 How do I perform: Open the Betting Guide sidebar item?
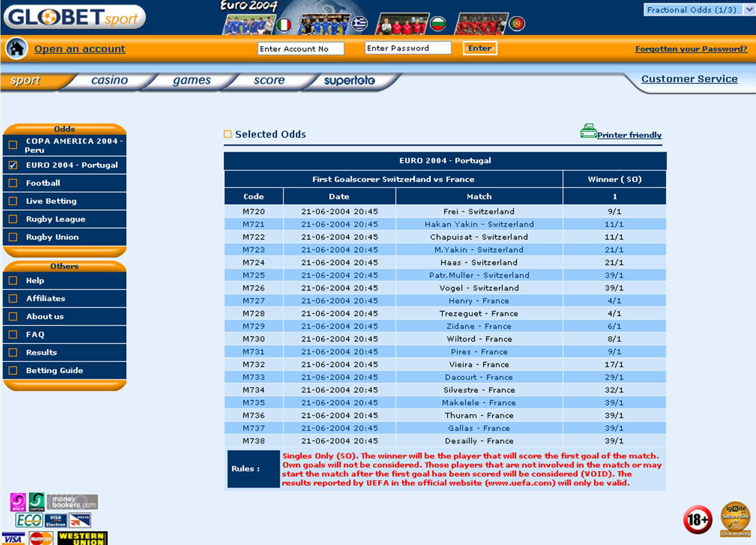pyautogui.click(x=54, y=370)
